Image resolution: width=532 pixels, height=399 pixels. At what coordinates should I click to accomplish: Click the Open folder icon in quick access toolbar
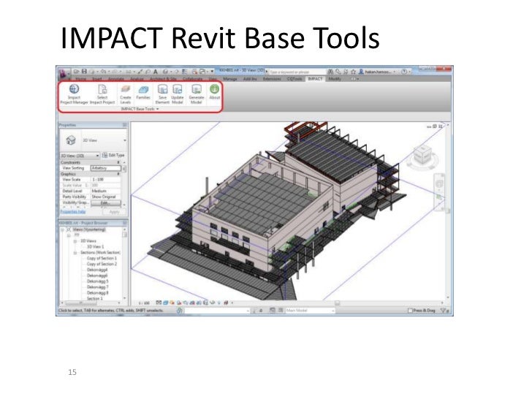(76, 72)
